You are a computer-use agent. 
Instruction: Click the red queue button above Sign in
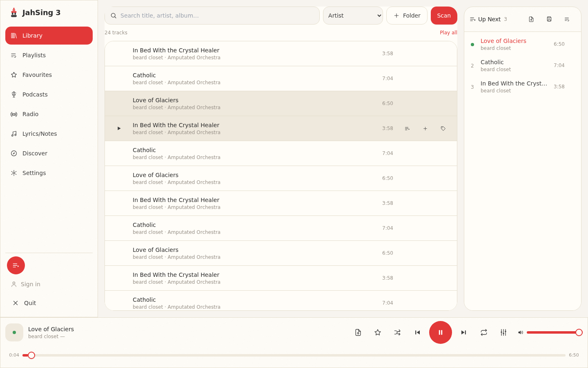(x=16, y=265)
